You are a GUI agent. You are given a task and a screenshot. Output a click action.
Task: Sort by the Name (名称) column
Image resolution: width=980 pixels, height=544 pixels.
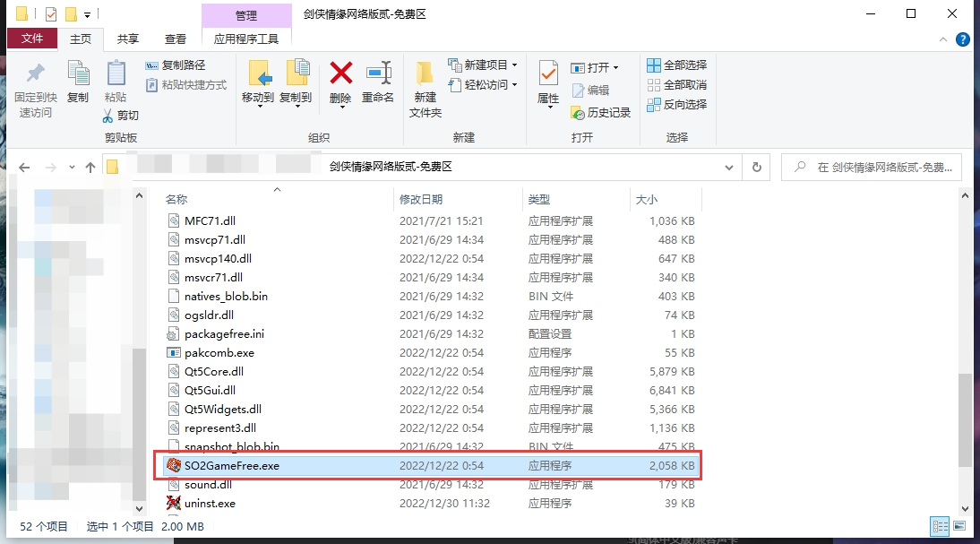coord(278,200)
